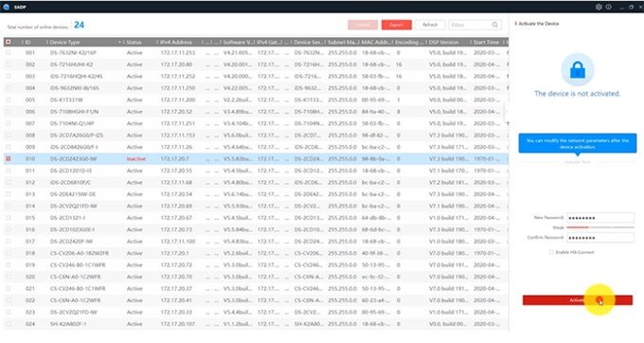The height and width of the screenshot is (343, 644).
Task: Sort by the MAC Address column header
Action: click(376, 42)
